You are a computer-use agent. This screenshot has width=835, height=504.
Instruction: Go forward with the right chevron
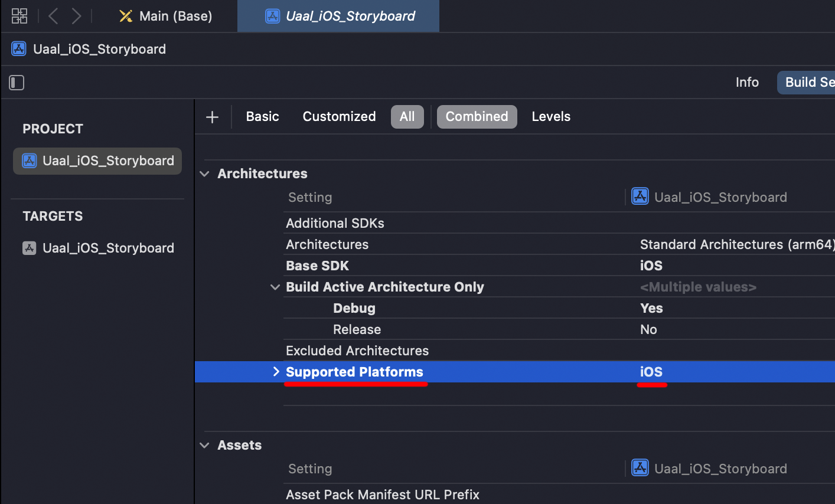[76, 16]
